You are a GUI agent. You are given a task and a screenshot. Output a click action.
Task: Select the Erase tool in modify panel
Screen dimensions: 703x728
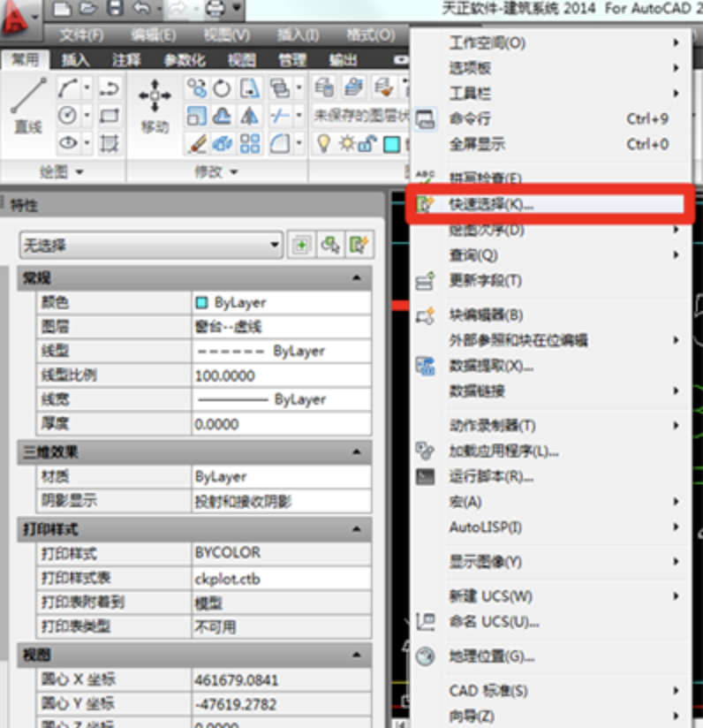196,143
